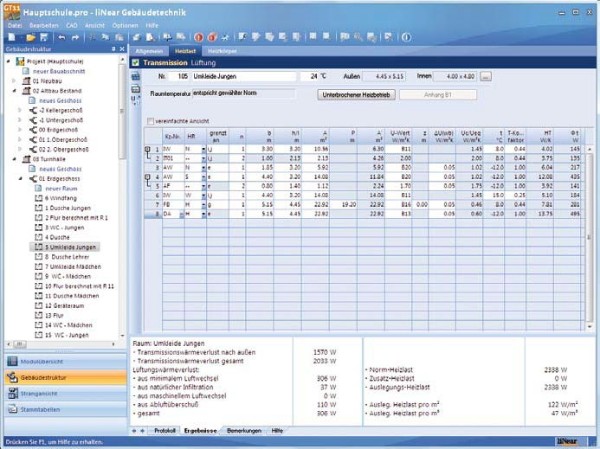Open the Optionen menu
Viewport: 600px width, 449px height.
(x=125, y=25)
